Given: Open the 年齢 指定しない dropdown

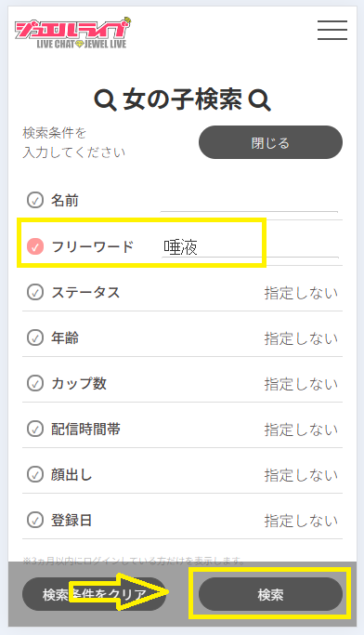Looking at the screenshot, I should (x=301, y=337).
